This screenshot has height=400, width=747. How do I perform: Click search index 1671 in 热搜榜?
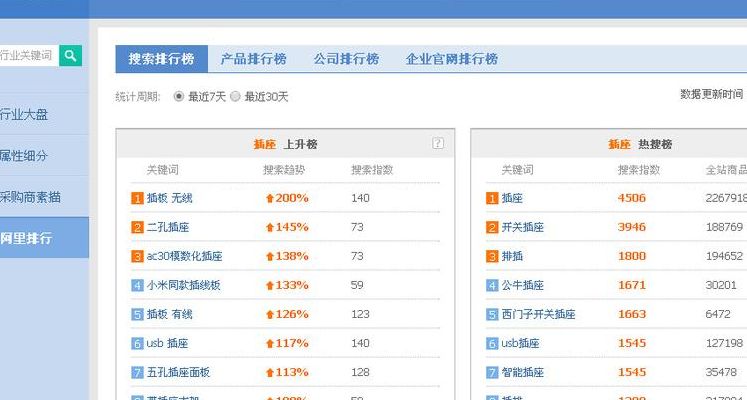(632, 285)
